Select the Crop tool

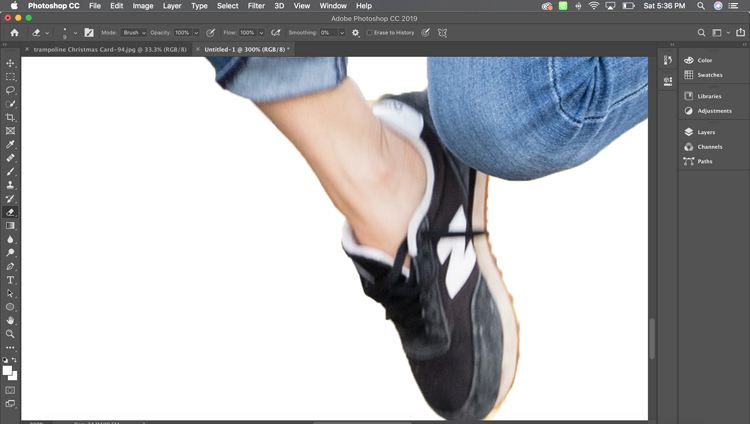[10, 117]
